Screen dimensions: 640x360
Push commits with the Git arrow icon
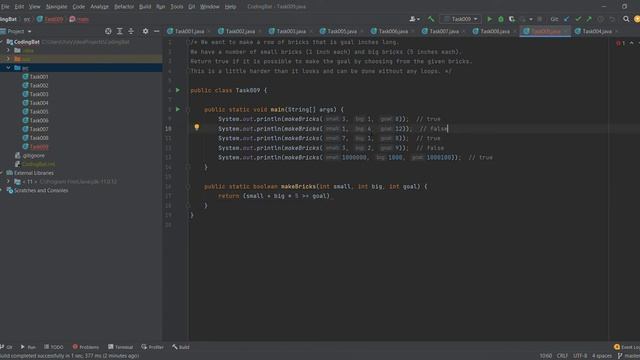pyautogui.click(x=589, y=19)
